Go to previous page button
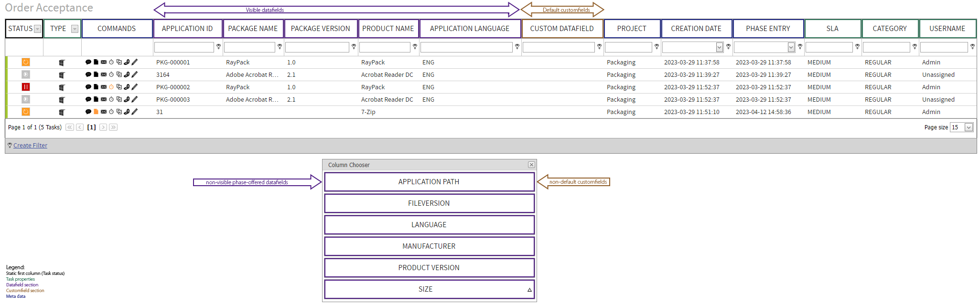Image resolution: width=980 pixels, height=305 pixels. pyautogui.click(x=80, y=127)
